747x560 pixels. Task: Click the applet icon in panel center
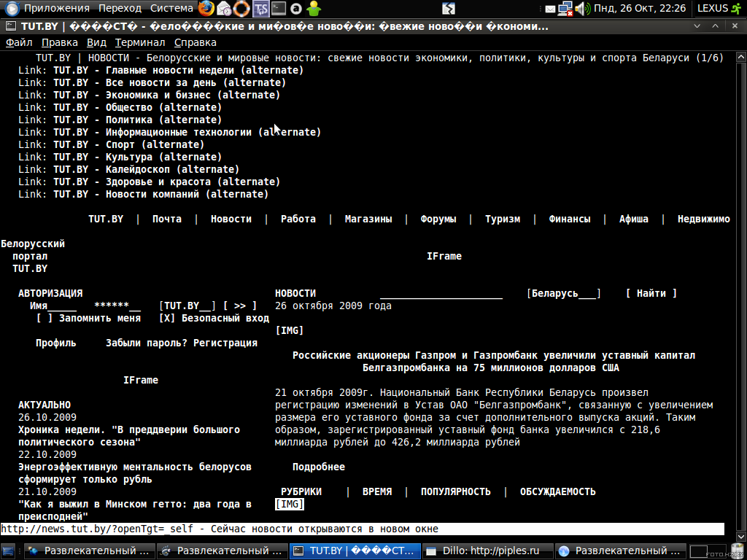[449, 8]
